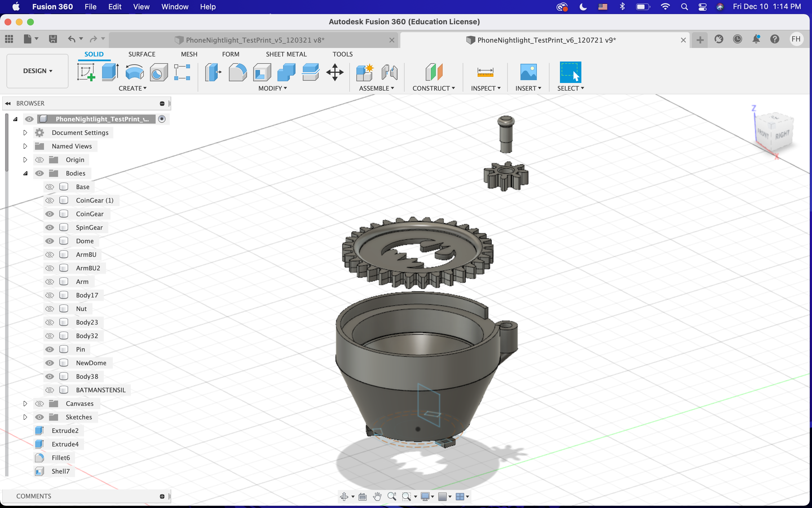The height and width of the screenshot is (508, 812).
Task: Select the NewDome body row
Action: tap(78, 363)
